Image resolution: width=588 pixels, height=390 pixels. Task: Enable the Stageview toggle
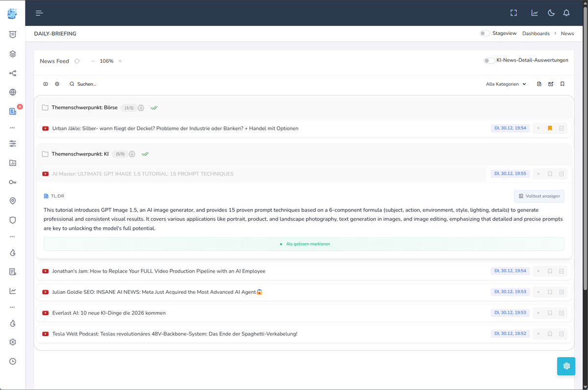(x=484, y=33)
